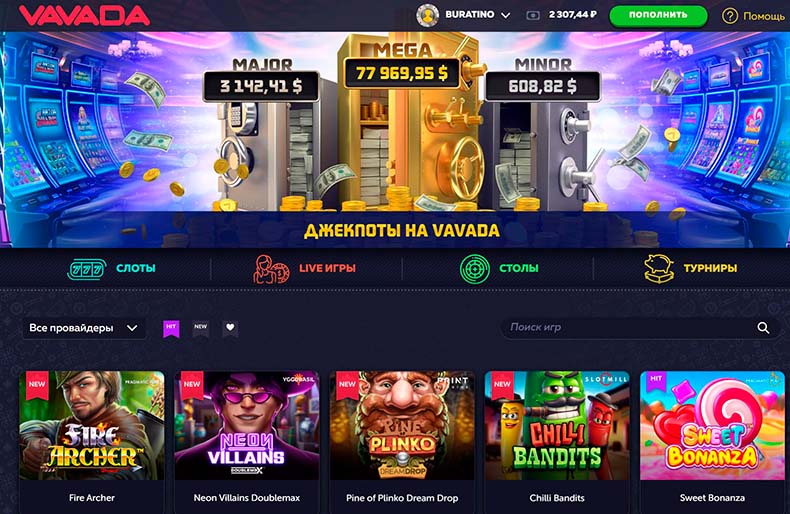Click the wallet balance icon
790x514 pixels.
533,16
